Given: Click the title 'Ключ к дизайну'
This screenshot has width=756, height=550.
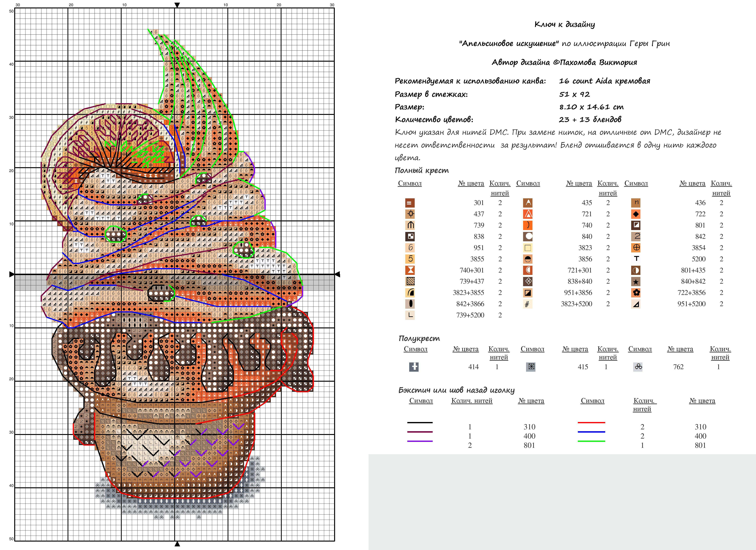Looking at the screenshot, I should [564, 24].
